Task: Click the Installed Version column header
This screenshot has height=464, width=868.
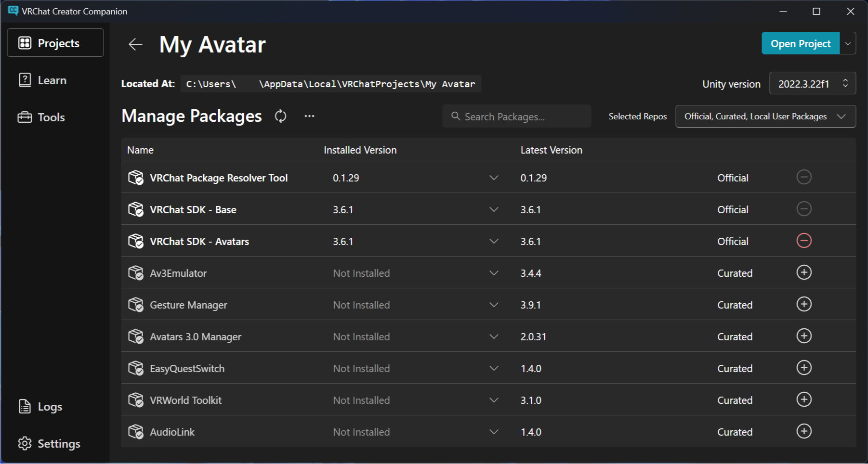Action: pos(360,150)
